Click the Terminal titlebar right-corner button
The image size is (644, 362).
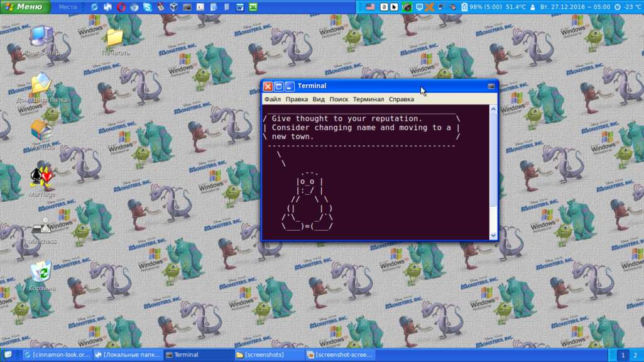tap(491, 86)
